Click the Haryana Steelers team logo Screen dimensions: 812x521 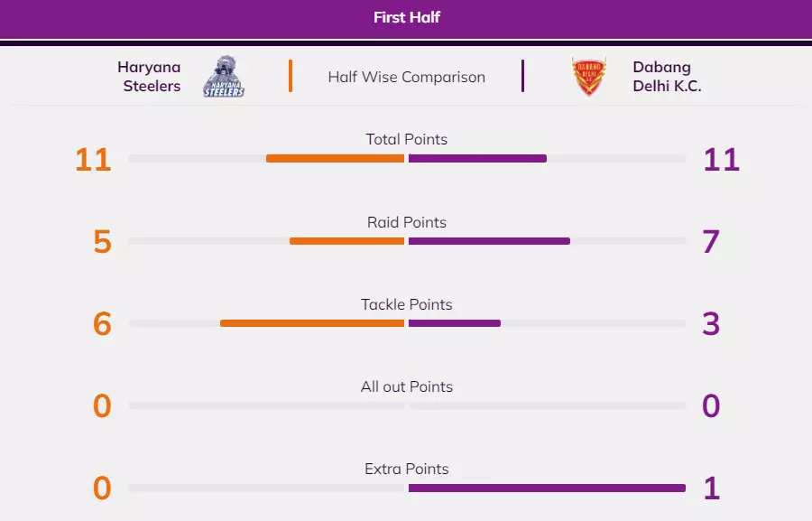coord(224,77)
